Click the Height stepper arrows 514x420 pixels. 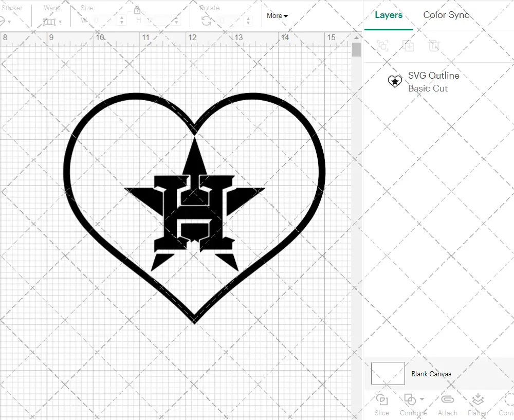pos(177,21)
